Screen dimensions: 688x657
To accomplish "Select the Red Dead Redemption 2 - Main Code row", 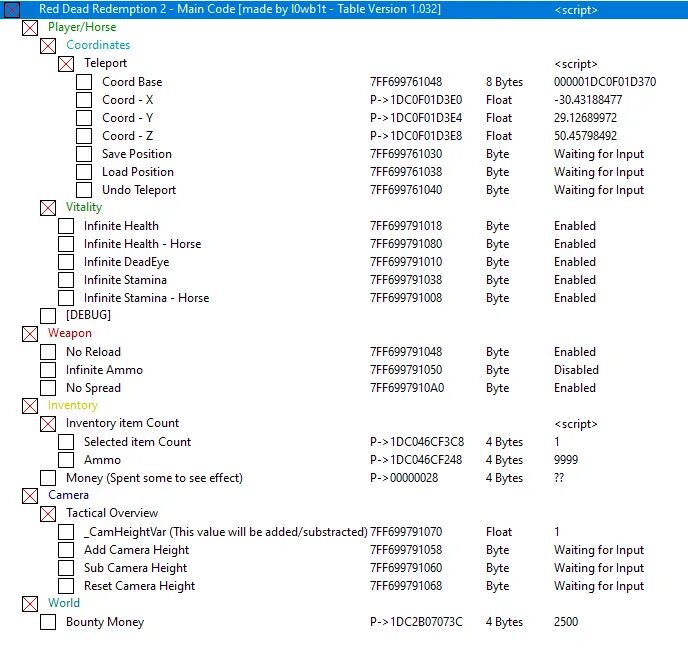I will 344,9.
